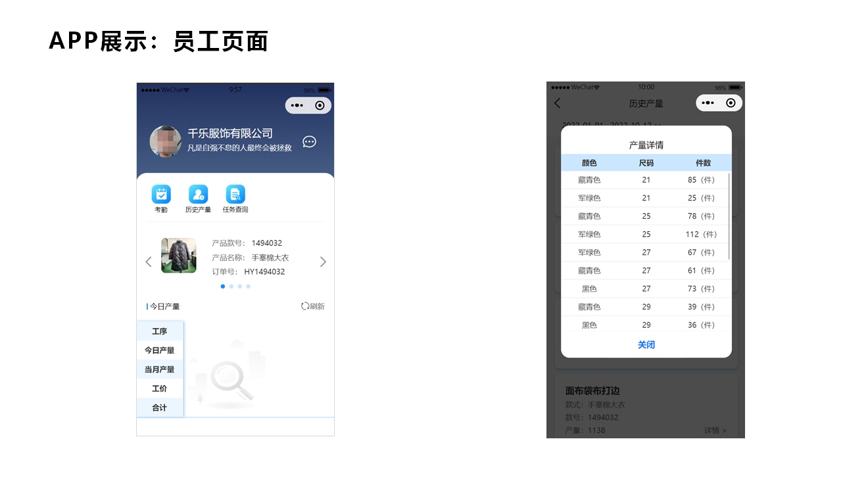
Task: Select the 合计 row header
Action: [160, 407]
